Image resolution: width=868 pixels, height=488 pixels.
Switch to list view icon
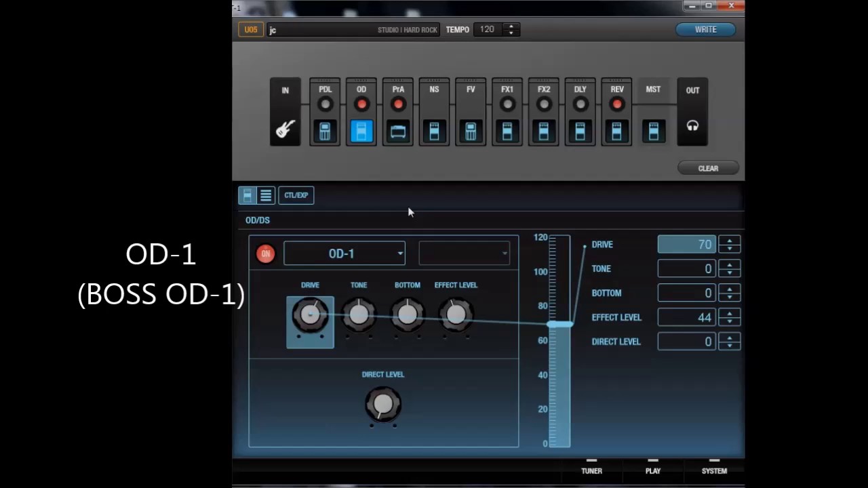click(266, 195)
